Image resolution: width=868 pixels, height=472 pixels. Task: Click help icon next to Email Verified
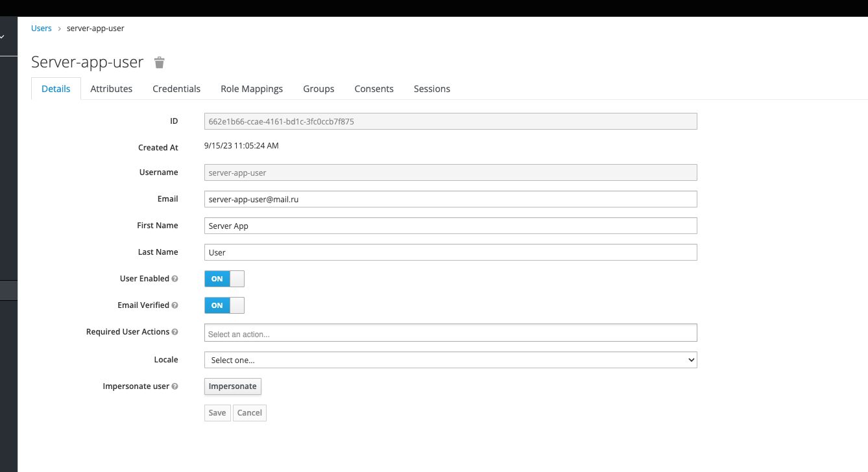pyautogui.click(x=175, y=305)
